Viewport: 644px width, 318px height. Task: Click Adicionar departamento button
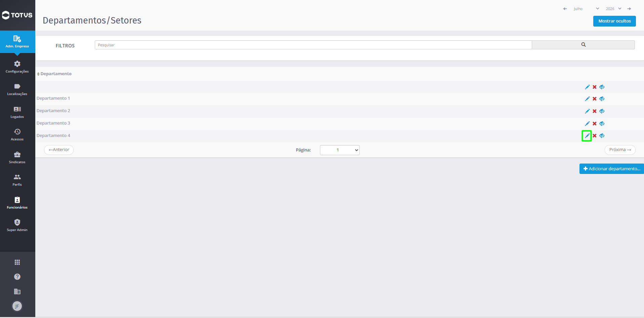[x=612, y=169]
